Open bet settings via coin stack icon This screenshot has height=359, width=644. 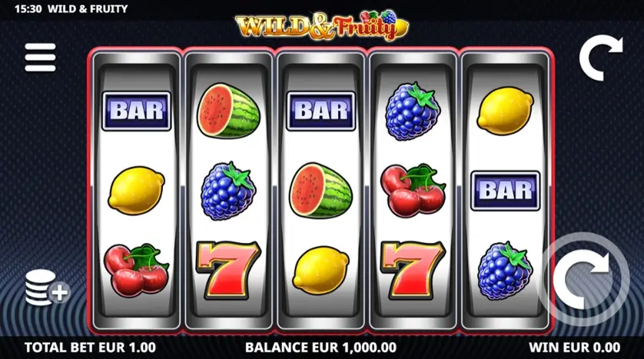coord(47,288)
